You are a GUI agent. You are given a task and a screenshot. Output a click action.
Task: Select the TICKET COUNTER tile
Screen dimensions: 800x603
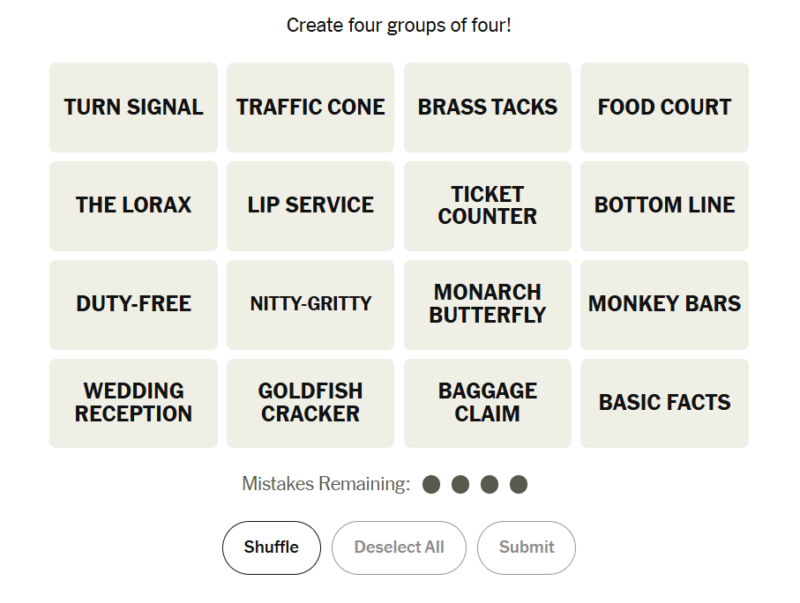(487, 205)
